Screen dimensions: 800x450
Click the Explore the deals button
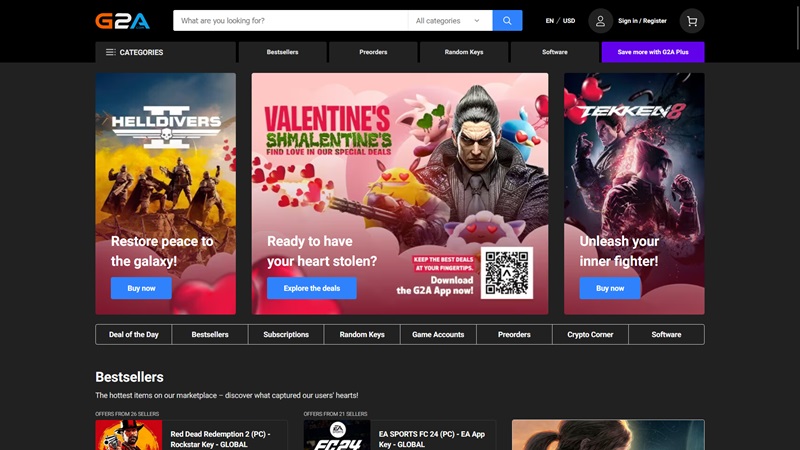point(312,288)
